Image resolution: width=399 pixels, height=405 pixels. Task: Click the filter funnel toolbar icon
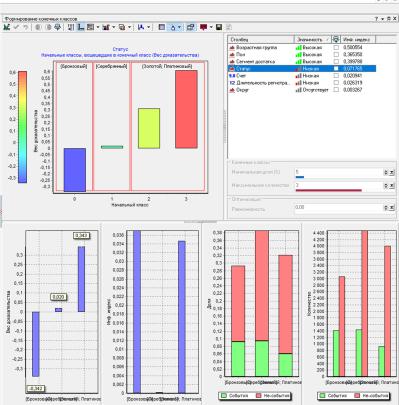[57, 28]
